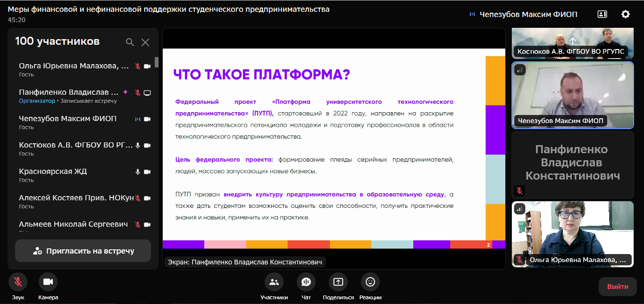This screenshot has height=304, width=644.
Task: Open Панфиленко Владислав Константинович name tile
Action: 573,164
